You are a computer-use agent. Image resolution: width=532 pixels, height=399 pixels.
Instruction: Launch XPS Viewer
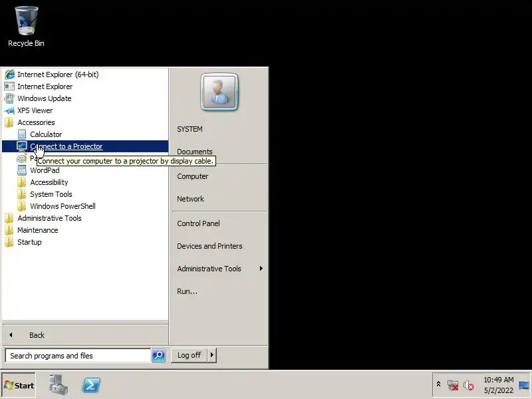85,110
